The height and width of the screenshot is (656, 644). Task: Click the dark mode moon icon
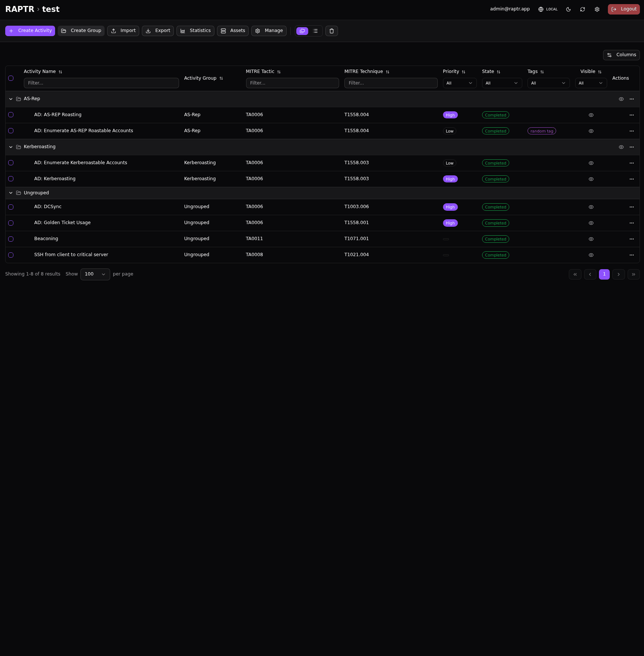[x=568, y=9]
